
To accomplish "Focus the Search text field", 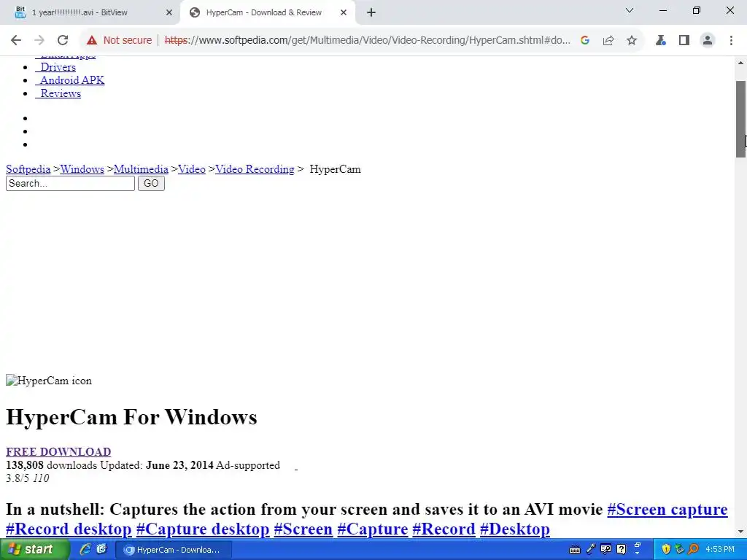I will pyautogui.click(x=70, y=183).
